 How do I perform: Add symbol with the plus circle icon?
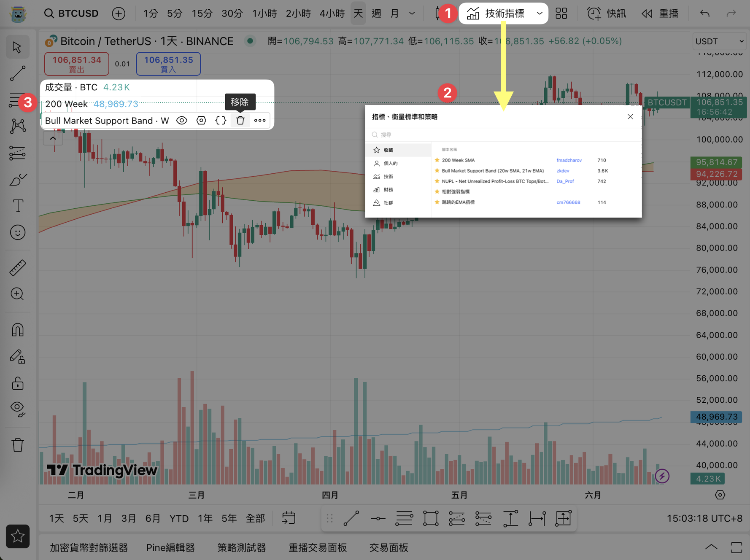tap(119, 13)
